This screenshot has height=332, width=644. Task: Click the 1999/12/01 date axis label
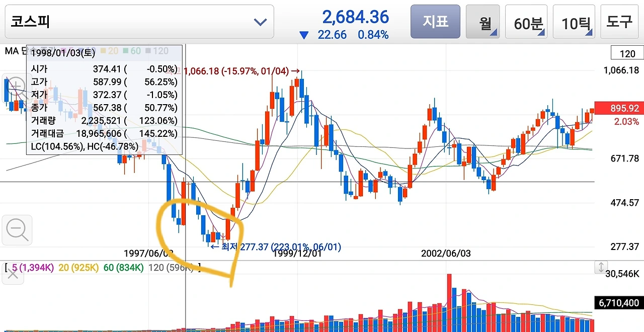pos(297,253)
